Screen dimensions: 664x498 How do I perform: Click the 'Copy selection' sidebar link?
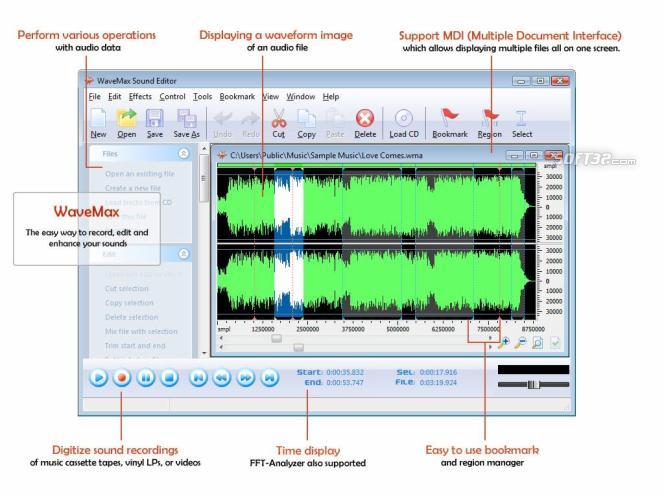click(129, 303)
